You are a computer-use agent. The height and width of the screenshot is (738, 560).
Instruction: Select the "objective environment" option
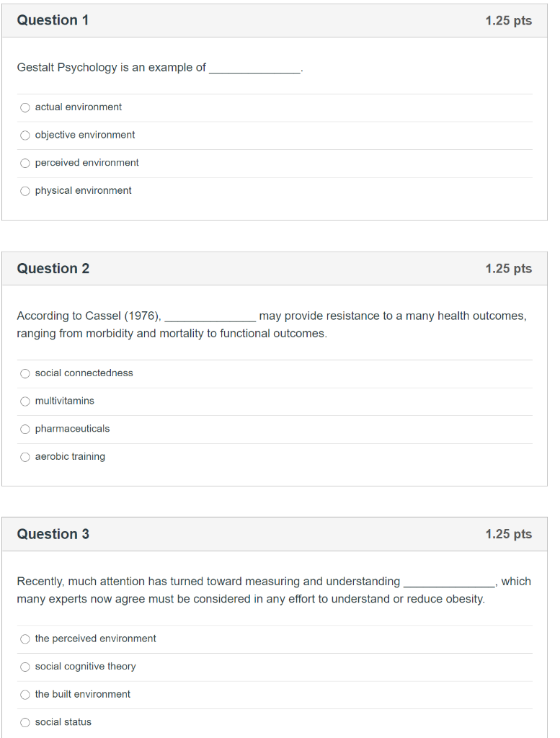tap(25, 135)
